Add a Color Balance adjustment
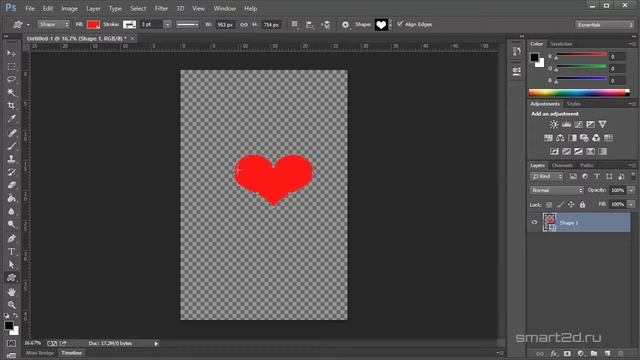The width and height of the screenshot is (640, 360). coord(560,138)
